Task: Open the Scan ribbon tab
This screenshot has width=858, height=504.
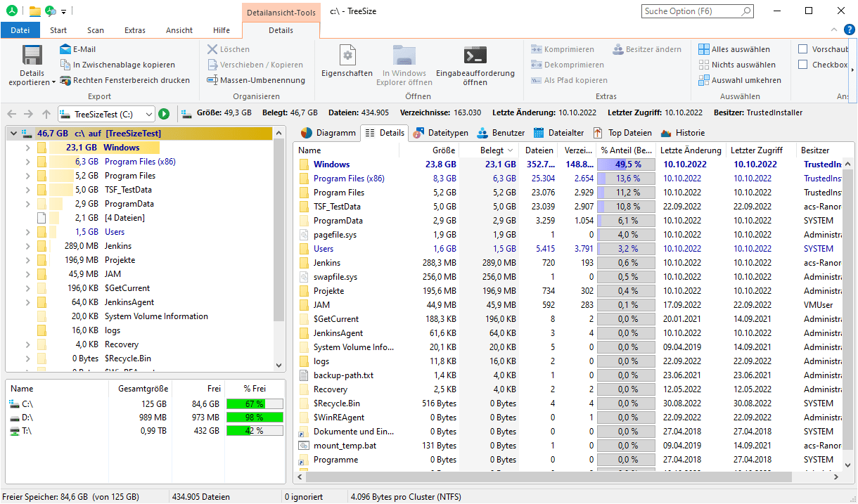Action: pyautogui.click(x=96, y=30)
